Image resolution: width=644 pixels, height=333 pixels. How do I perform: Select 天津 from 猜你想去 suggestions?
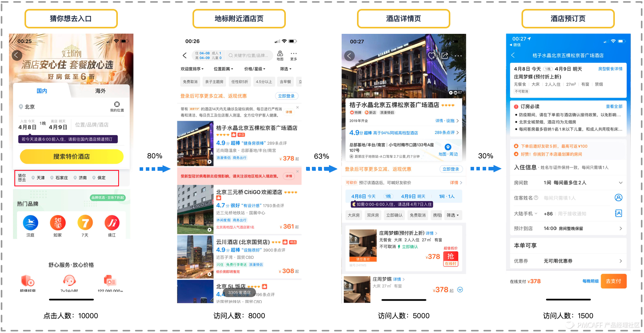38,178
